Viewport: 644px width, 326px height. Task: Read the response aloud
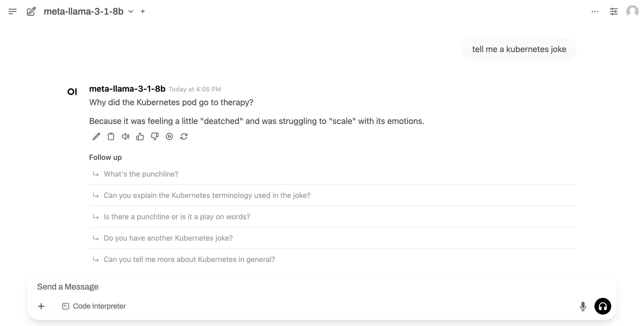coord(126,136)
